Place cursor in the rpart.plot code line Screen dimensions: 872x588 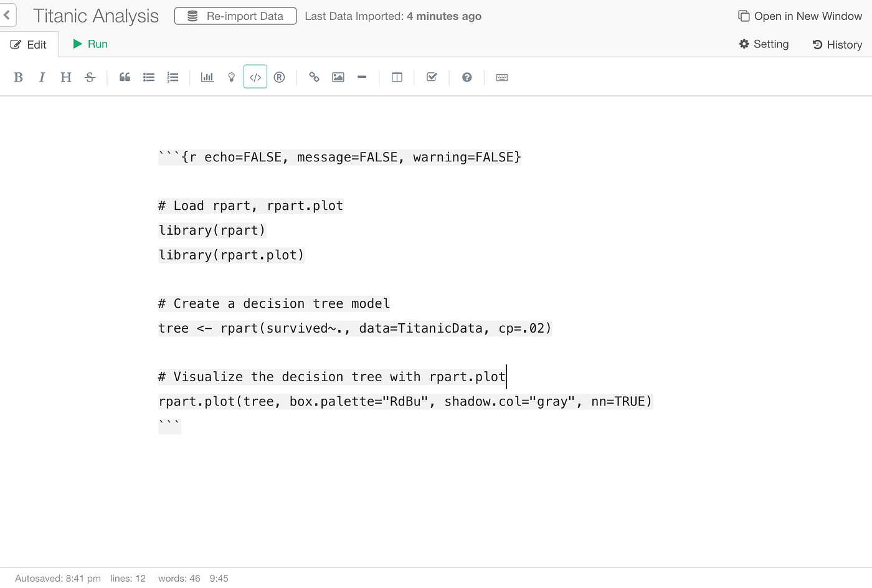(405, 401)
